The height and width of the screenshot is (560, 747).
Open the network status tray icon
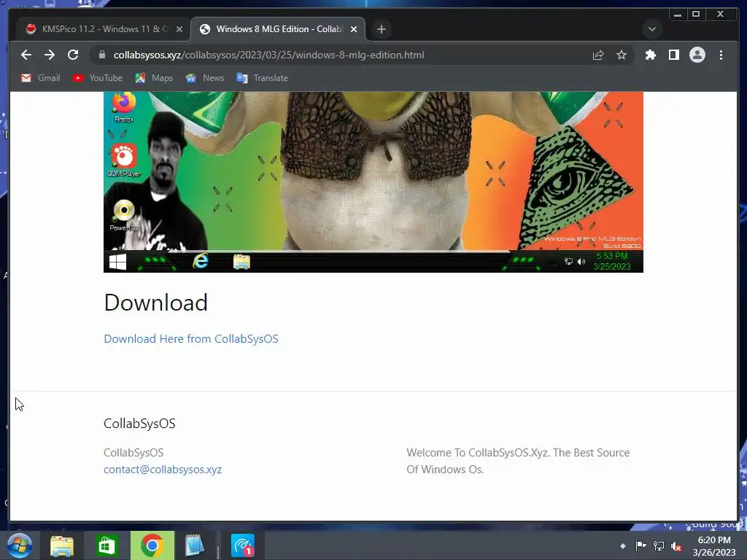coord(659,546)
